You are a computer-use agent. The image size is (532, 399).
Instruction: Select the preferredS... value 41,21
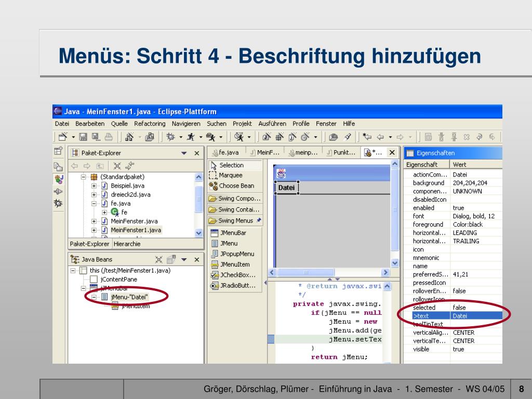tap(477, 274)
